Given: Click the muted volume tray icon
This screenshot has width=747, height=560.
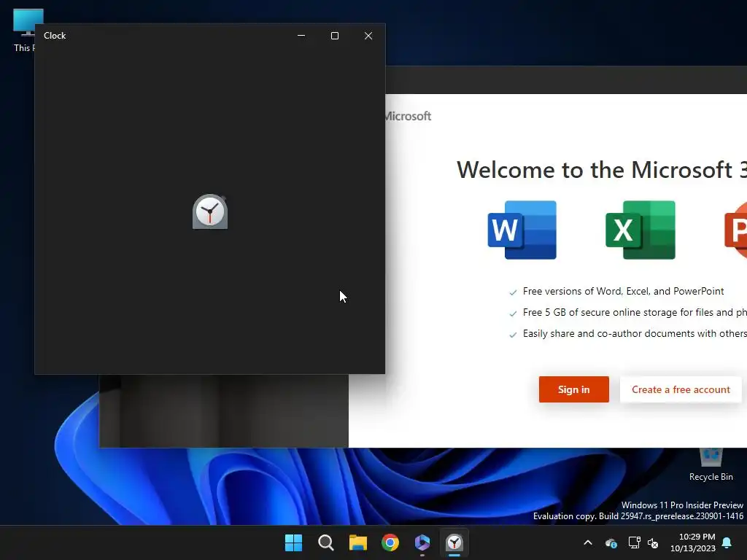Looking at the screenshot, I should tap(653, 542).
